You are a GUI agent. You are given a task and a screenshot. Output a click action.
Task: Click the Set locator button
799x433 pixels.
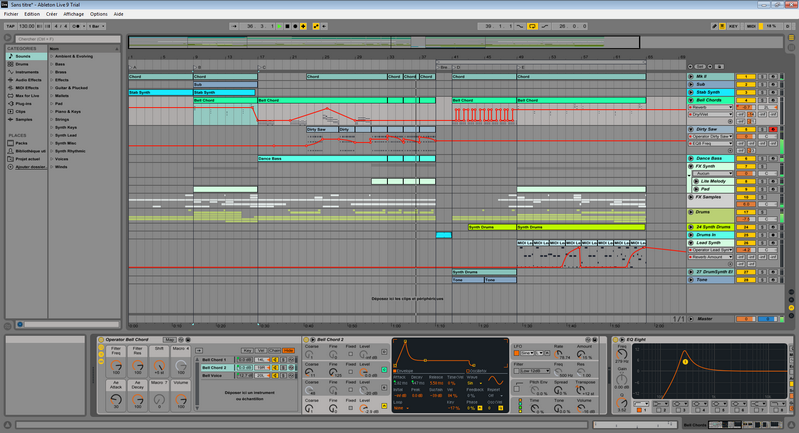click(x=701, y=66)
